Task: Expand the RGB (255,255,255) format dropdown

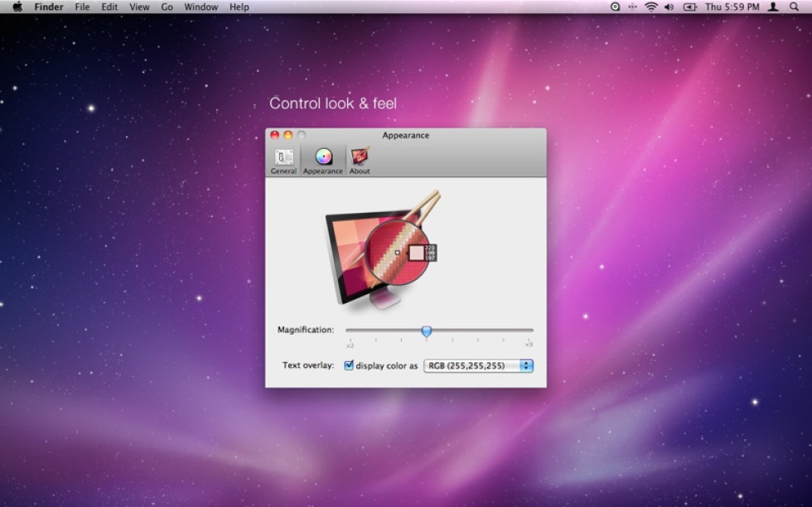Action: (478, 365)
